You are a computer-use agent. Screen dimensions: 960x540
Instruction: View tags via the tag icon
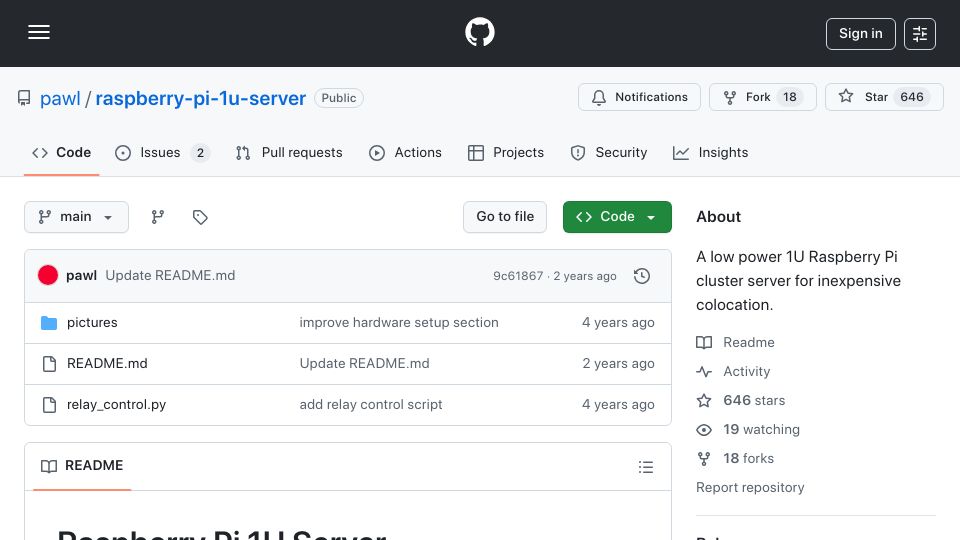tap(200, 217)
